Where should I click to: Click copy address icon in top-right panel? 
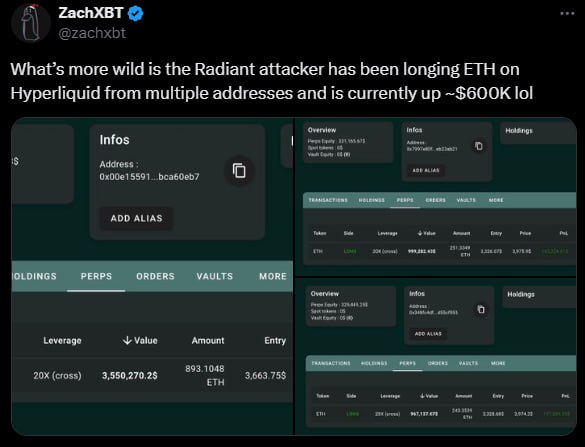click(479, 146)
